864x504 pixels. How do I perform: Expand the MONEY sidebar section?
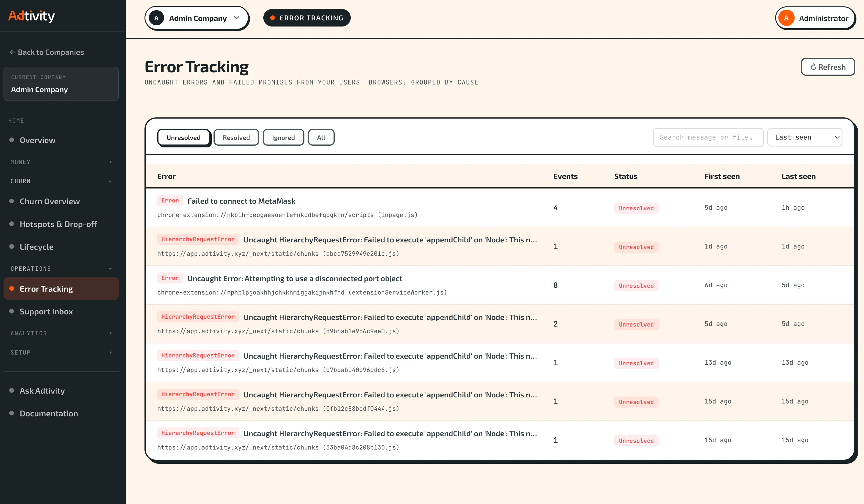point(61,162)
